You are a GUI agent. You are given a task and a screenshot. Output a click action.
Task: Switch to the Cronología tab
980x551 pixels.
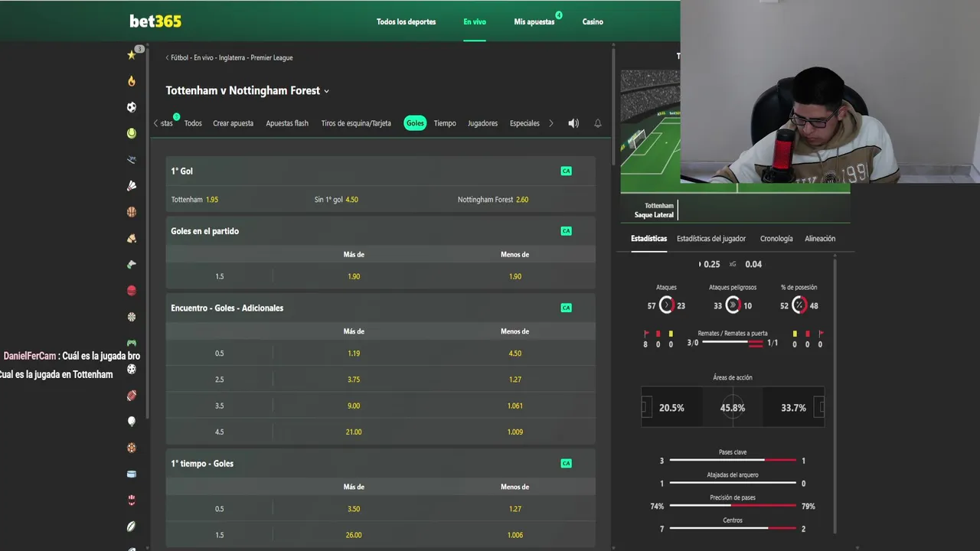pyautogui.click(x=776, y=239)
